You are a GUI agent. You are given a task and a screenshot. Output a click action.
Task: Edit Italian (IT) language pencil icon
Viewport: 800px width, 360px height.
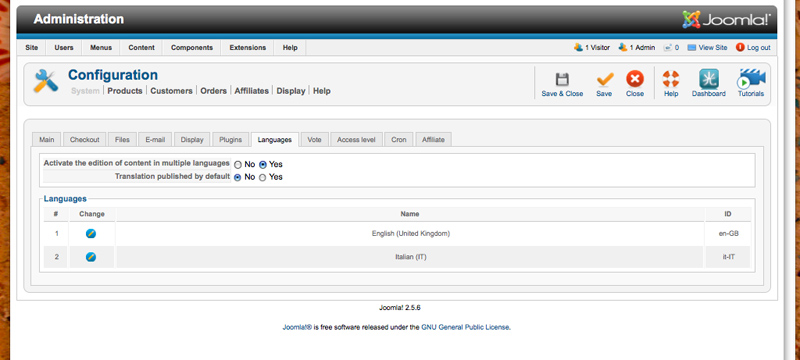coord(91,256)
